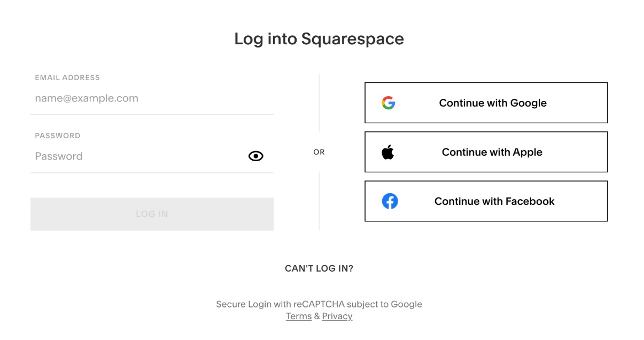The height and width of the screenshot is (340, 644).
Task: Open the Terms link
Action: pos(299,316)
